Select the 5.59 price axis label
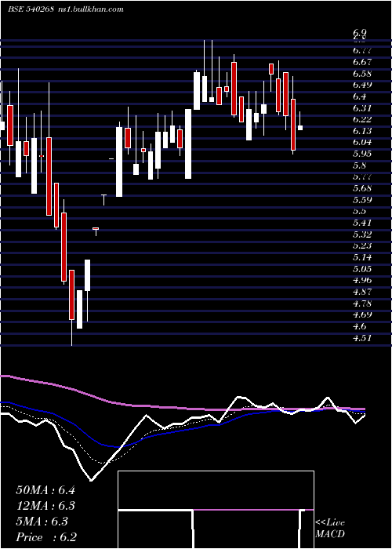392x549 pixels. tap(362, 200)
